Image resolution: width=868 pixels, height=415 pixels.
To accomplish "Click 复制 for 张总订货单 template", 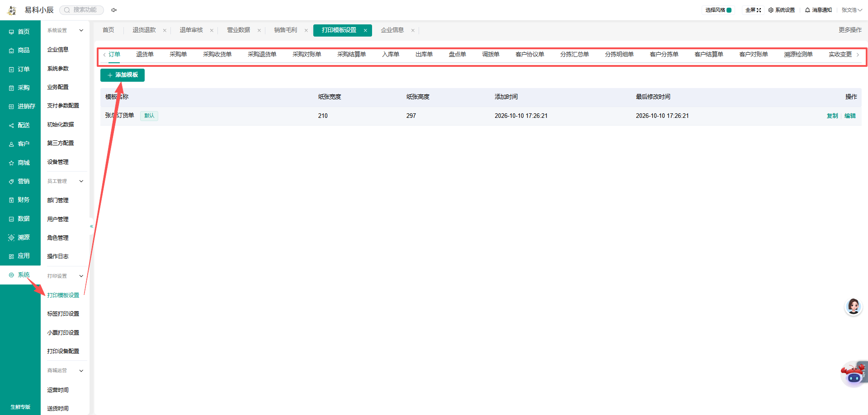I will point(832,116).
